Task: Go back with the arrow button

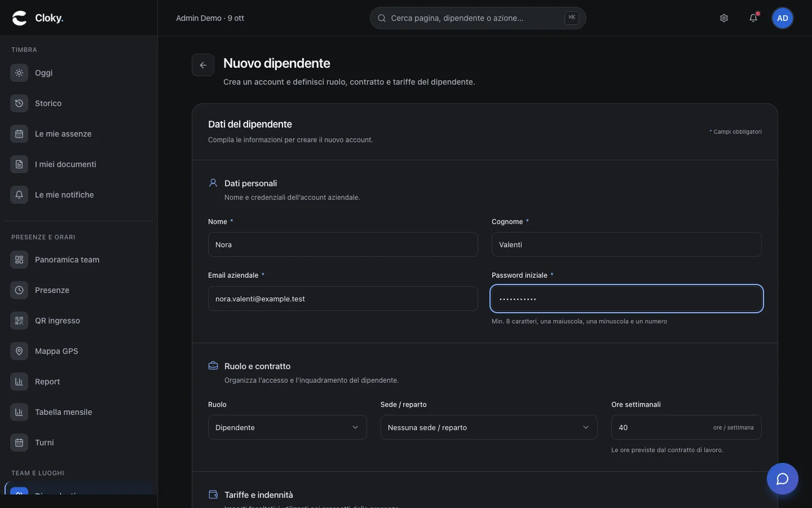Action: coord(203,65)
